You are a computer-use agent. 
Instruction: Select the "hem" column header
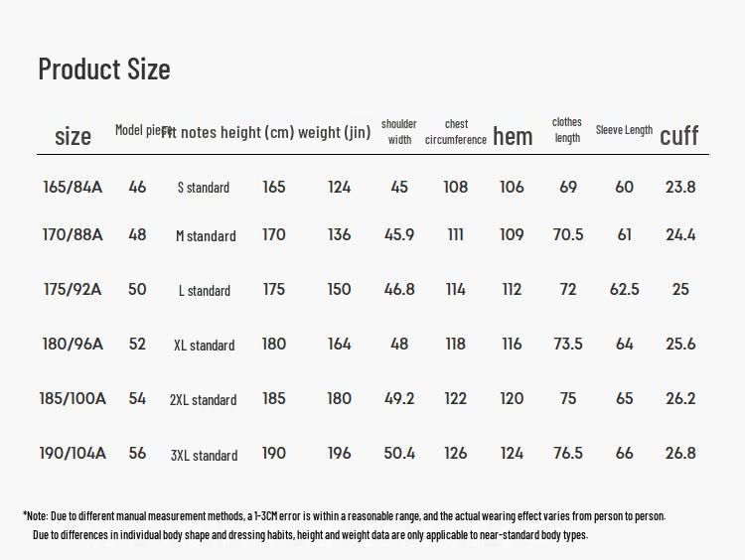coord(513,136)
